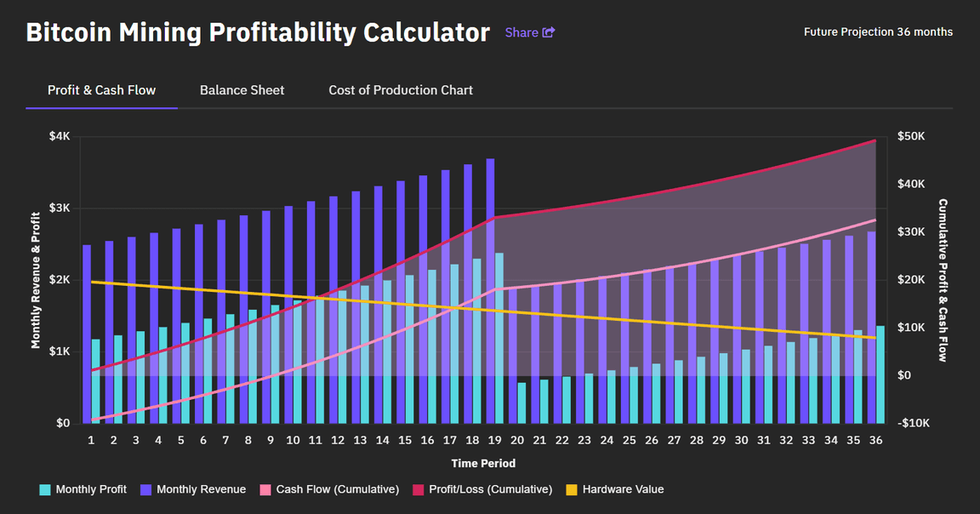Select the purple revenue bar for period 1
Image resolution: width=980 pixels, height=514 pixels.
click(x=87, y=334)
